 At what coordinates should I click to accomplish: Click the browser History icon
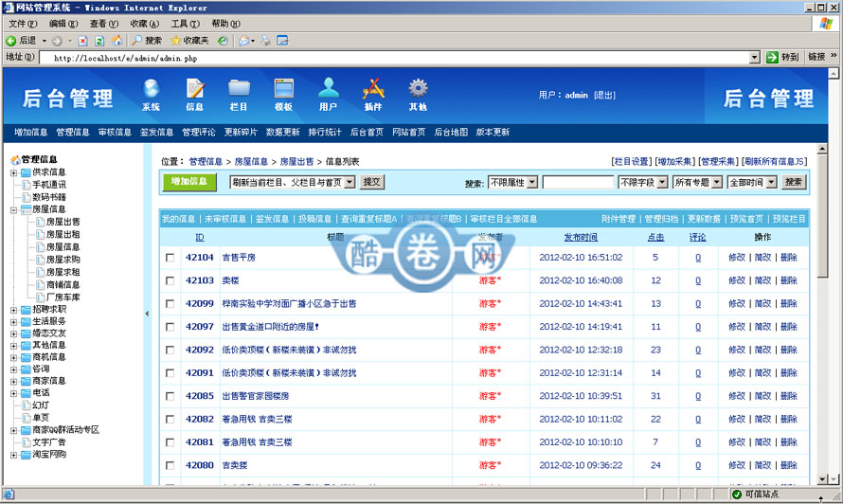(x=223, y=41)
